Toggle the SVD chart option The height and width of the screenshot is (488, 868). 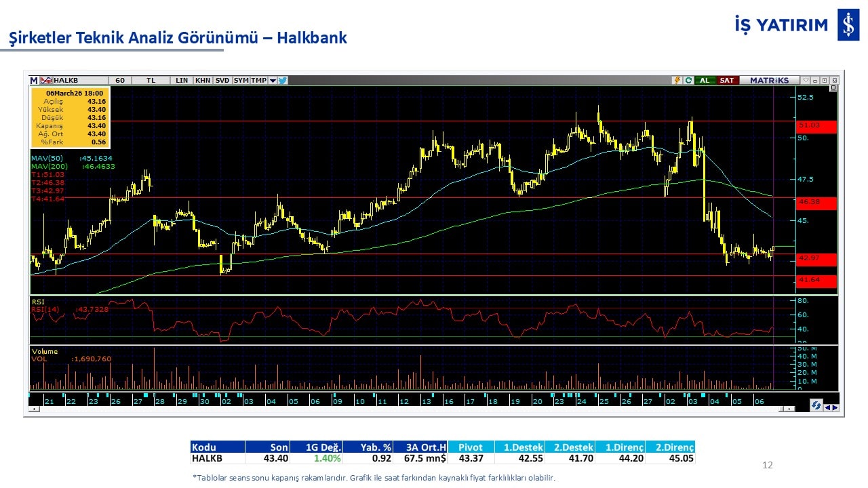[x=222, y=80]
